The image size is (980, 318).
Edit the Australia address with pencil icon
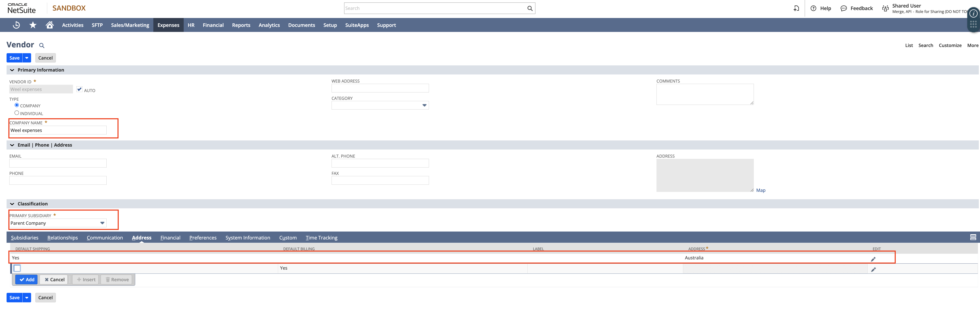(873, 259)
